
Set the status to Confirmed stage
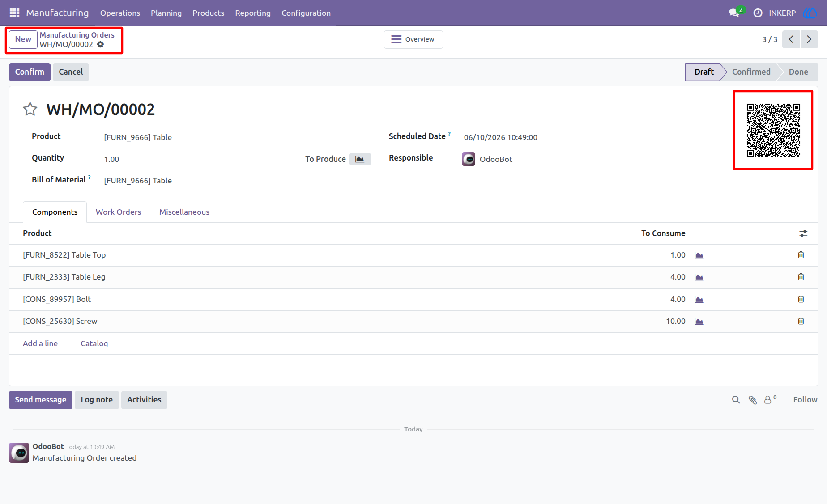pos(751,72)
